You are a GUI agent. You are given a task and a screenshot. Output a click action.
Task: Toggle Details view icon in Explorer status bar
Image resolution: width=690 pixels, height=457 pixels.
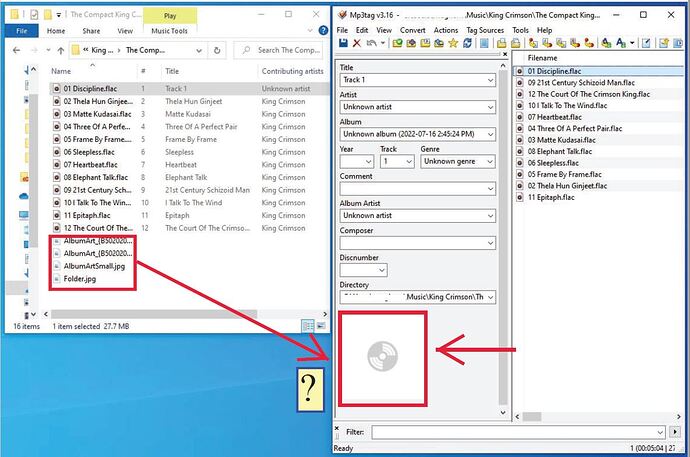tap(308, 326)
